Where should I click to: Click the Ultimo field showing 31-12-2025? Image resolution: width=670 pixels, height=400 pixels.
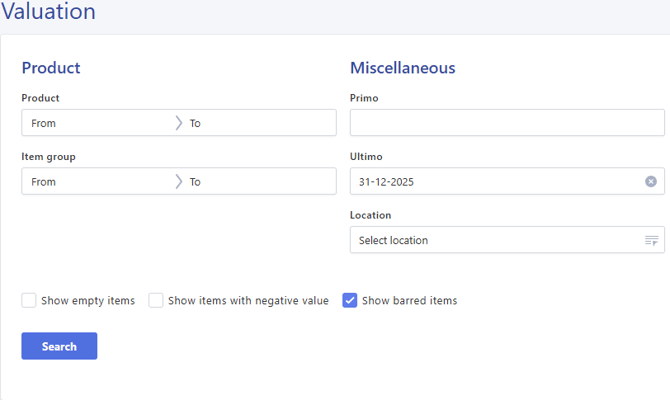click(495, 181)
